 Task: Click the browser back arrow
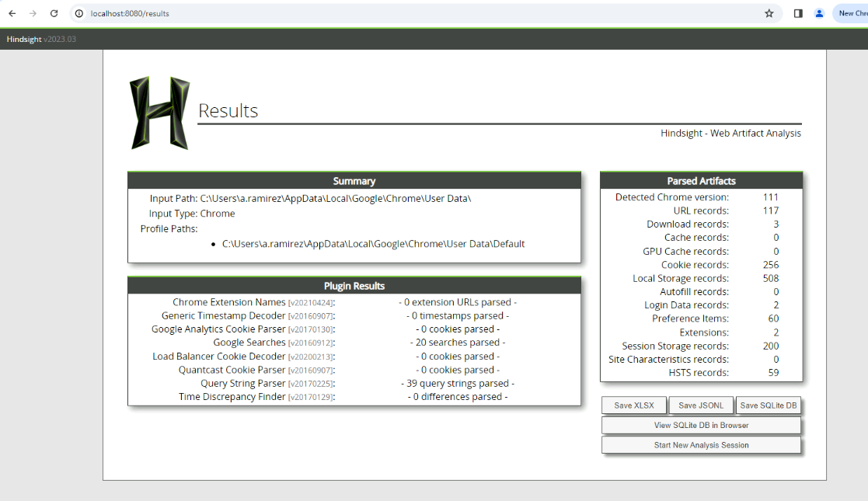[12, 13]
